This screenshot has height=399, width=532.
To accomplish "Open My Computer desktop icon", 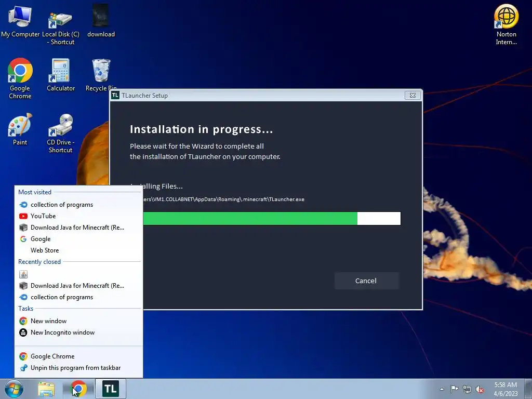I will (20, 22).
